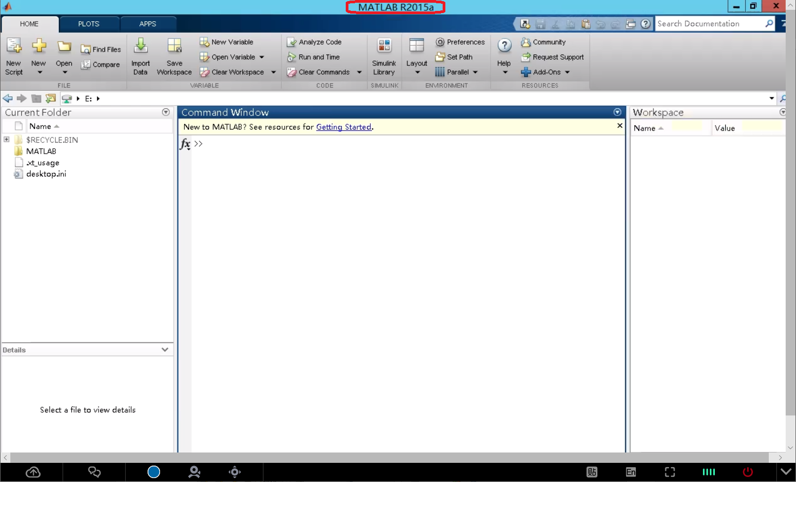Click the fullscreen icon in bottom bar
The height and width of the screenshot is (532, 796).
(670, 472)
